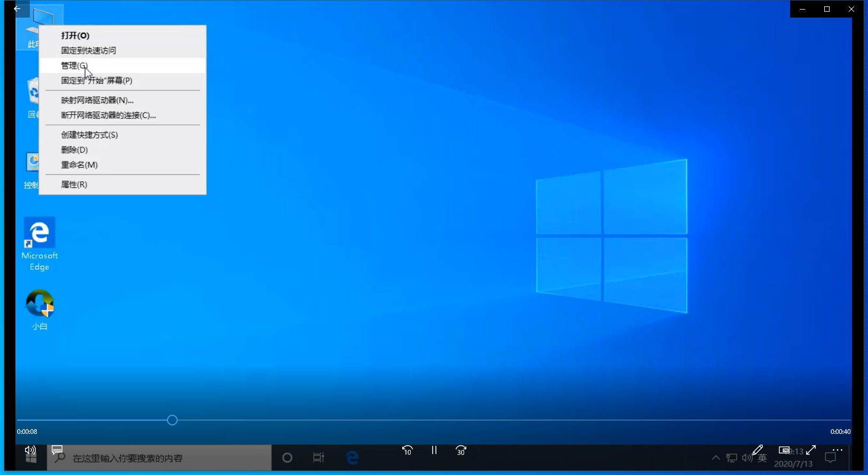Click the 英 input method indicator
This screenshot has height=475, width=868.
click(x=762, y=457)
